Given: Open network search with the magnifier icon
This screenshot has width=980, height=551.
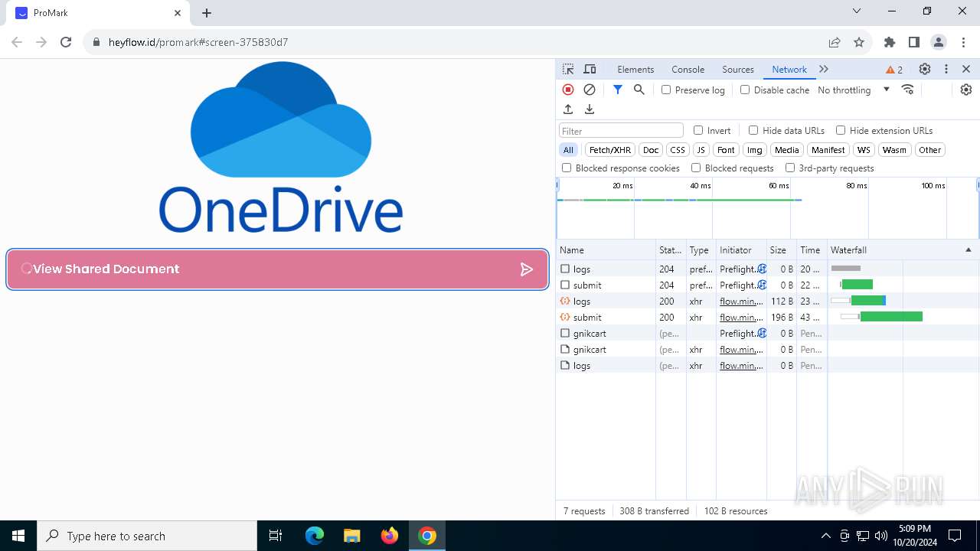Looking at the screenshot, I should 639,90.
